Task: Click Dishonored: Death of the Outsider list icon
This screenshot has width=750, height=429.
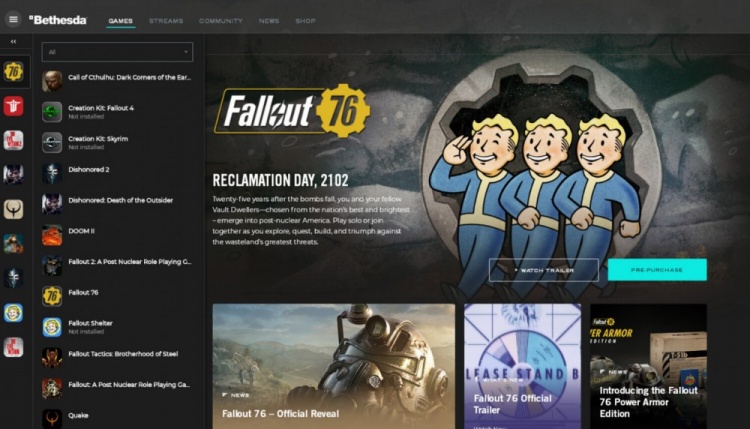Action: tap(52, 204)
